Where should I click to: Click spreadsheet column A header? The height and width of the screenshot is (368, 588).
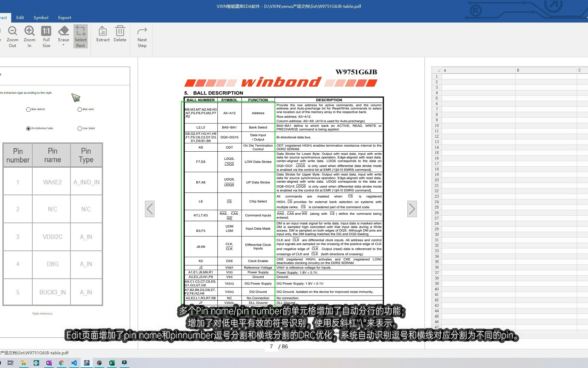[478, 71]
